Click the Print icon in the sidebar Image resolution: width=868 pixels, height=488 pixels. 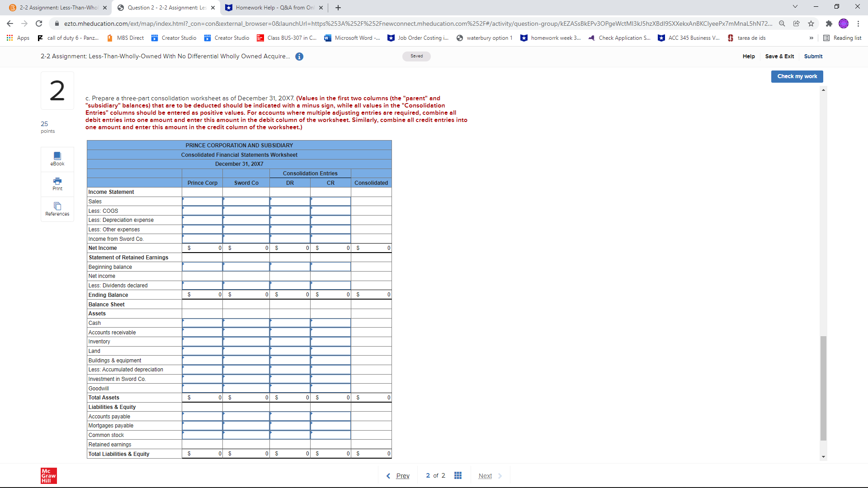coord(57,184)
